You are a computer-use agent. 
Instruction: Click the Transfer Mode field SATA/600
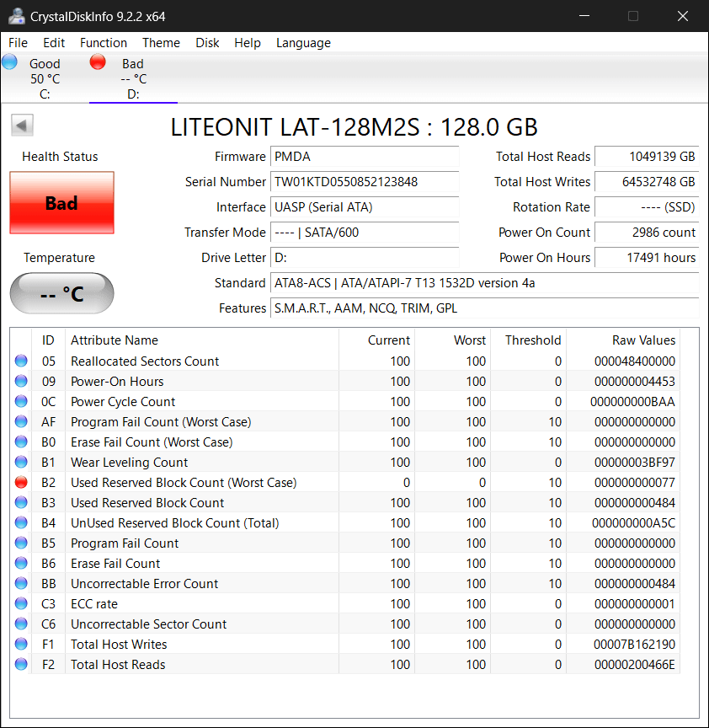coord(365,233)
